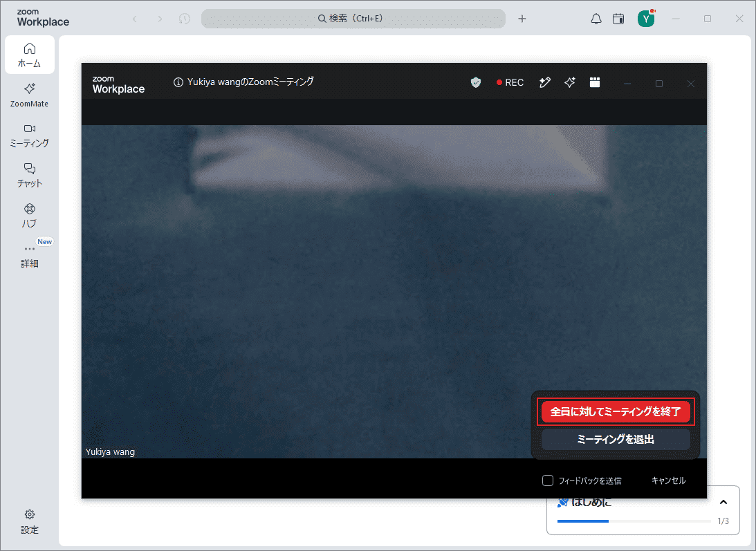Open the ホーム tab in sidebar

[x=30, y=55]
